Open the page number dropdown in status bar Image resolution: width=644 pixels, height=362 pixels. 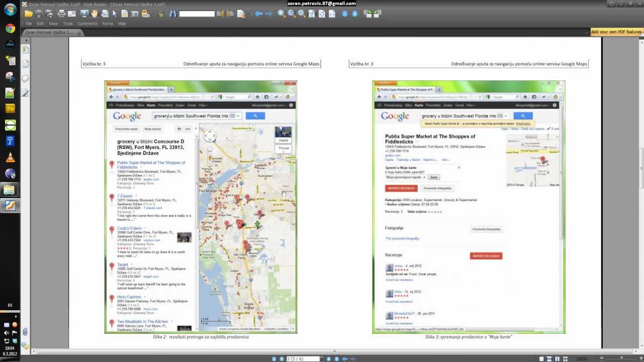click(x=322, y=358)
